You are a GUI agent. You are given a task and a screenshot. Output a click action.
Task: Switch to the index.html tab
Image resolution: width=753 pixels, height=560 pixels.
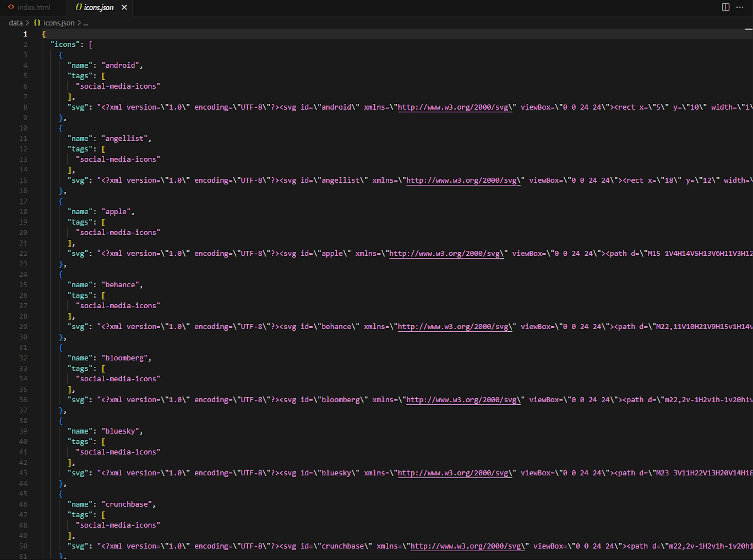(x=34, y=7)
